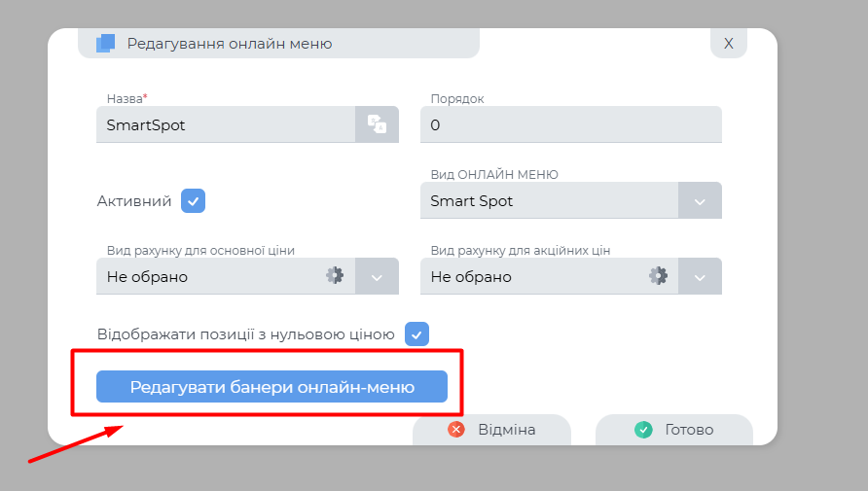Uncheck Відображати позиції з нульовою ціною
Screen dimensions: 868x491
tap(416, 334)
